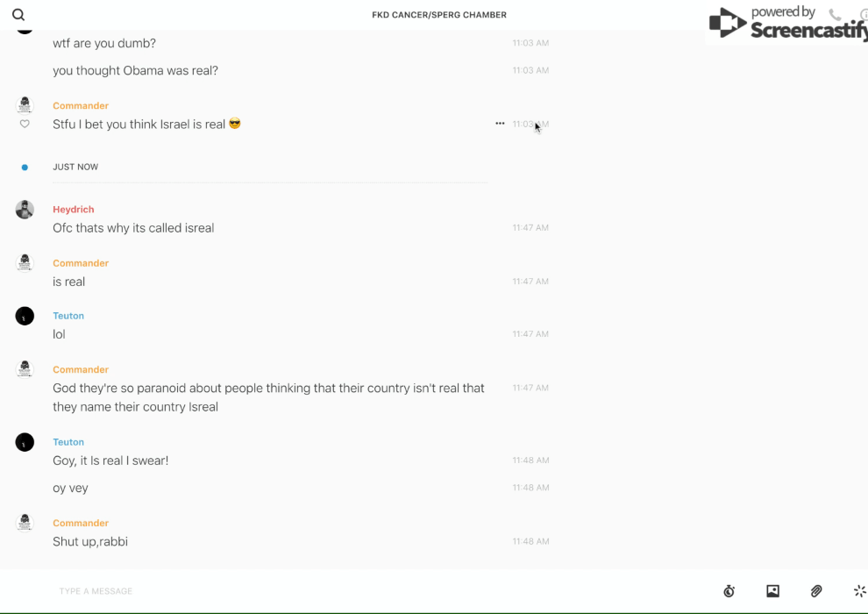The image size is (868, 614).
Task: Click the Heydrich sender name
Action: [74, 210]
